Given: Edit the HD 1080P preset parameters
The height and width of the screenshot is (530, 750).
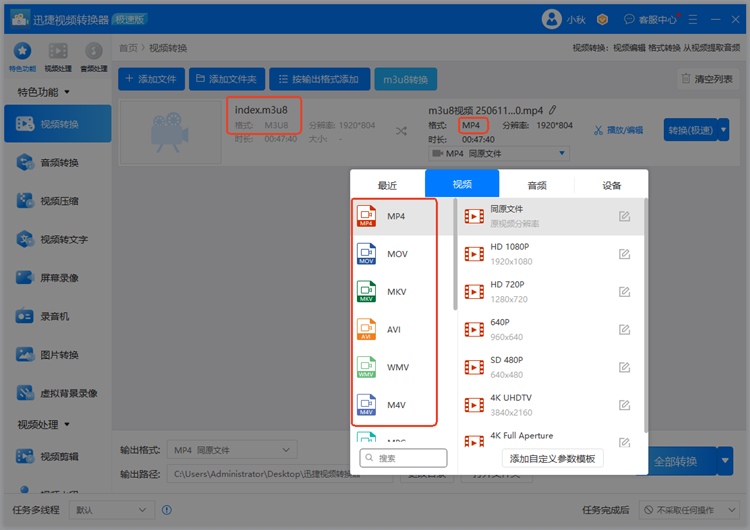Looking at the screenshot, I should (x=624, y=254).
